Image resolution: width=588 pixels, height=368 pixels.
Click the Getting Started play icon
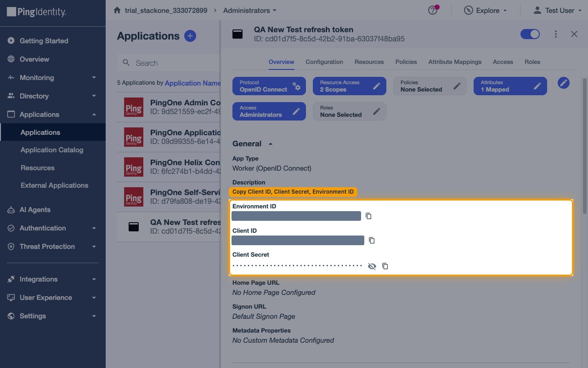(11, 40)
